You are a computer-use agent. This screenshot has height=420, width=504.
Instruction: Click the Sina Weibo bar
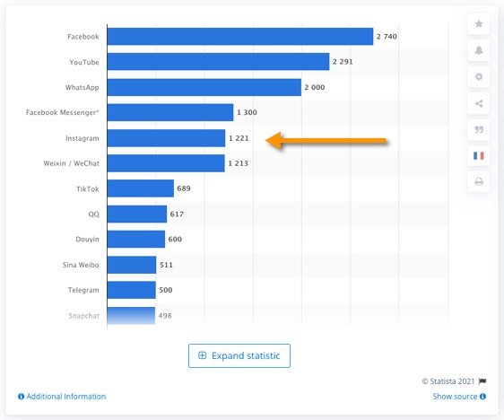(132, 265)
